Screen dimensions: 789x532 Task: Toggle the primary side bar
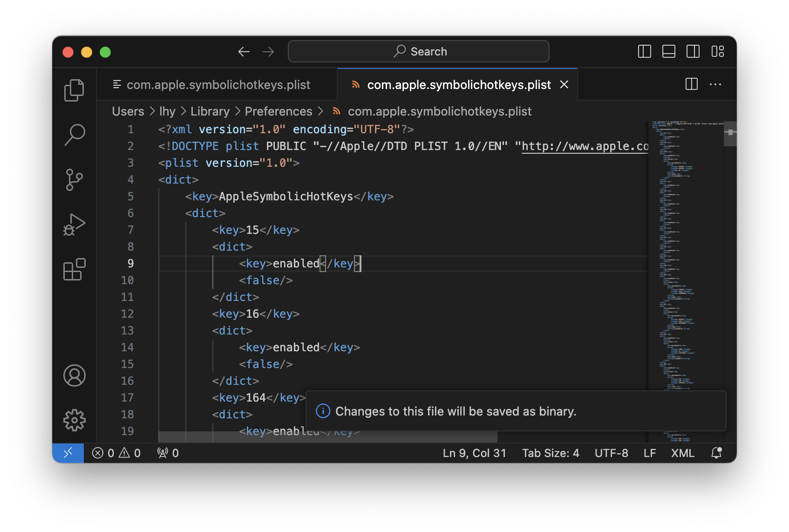644,52
